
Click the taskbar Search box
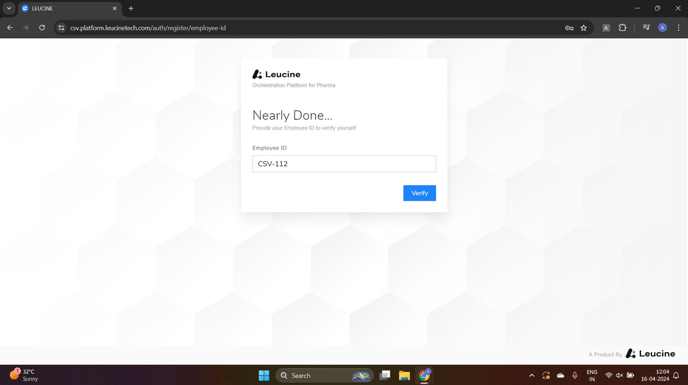click(324, 375)
